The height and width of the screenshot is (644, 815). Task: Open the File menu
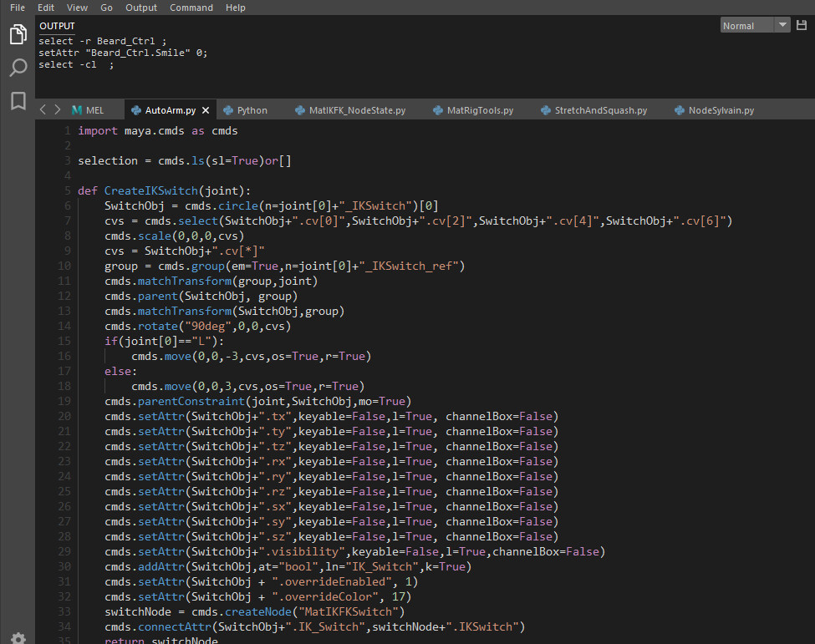pyautogui.click(x=17, y=8)
